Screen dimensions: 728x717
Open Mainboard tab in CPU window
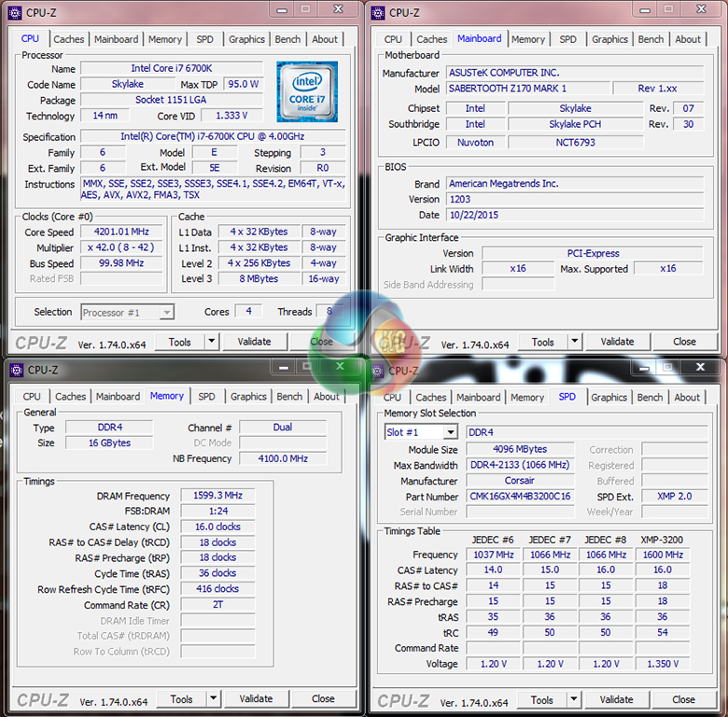tap(116, 39)
